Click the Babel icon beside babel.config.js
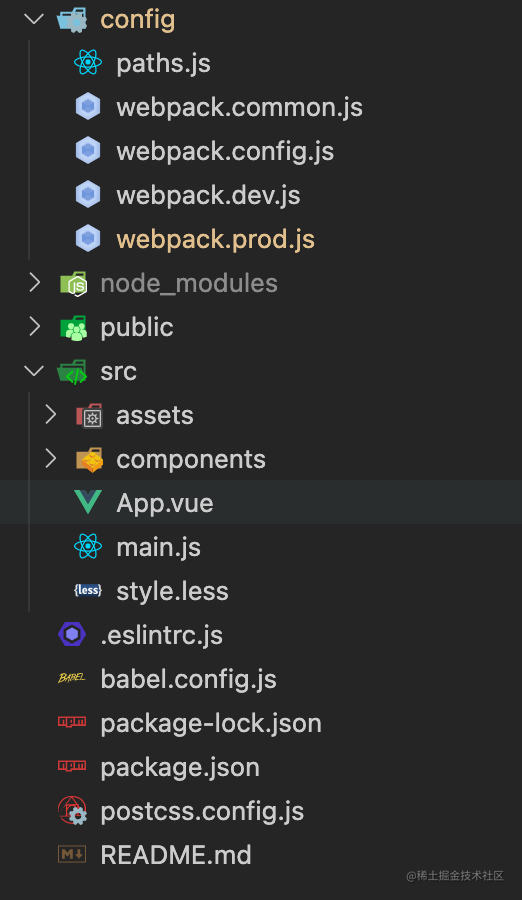Viewport: 522px width, 900px height. (72, 678)
